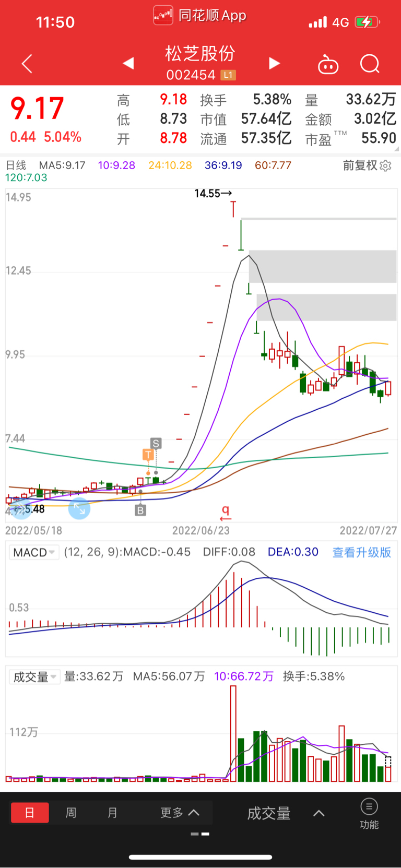Tap the low price 8.73
The height and width of the screenshot is (868, 401).
coord(173,118)
